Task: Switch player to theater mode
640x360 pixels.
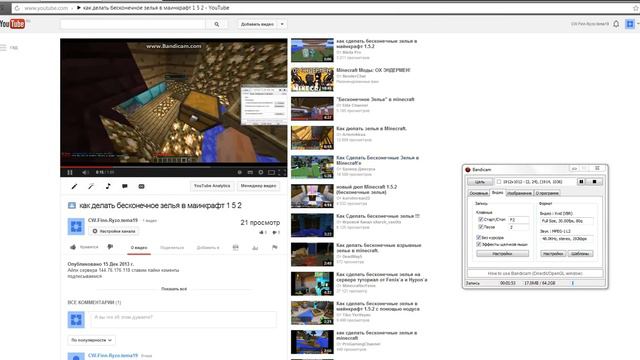Action: [x=271, y=173]
